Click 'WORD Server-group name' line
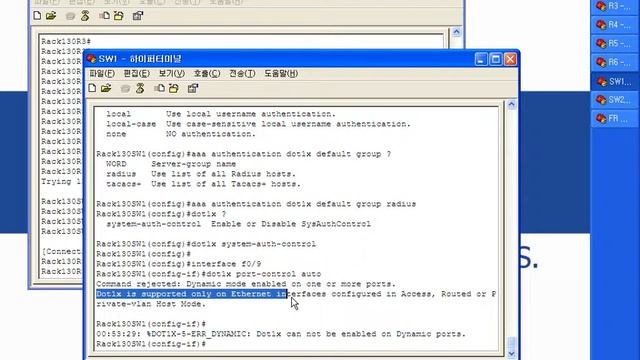The width and height of the screenshot is (640, 360). pyautogui.click(x=171, y=164)
